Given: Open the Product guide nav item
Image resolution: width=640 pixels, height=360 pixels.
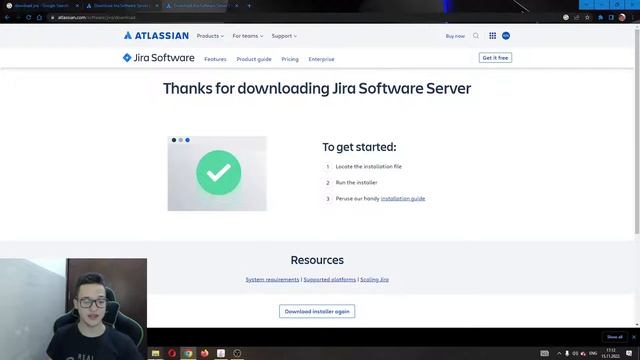Looking at the screenshot, I should point(254,59).
